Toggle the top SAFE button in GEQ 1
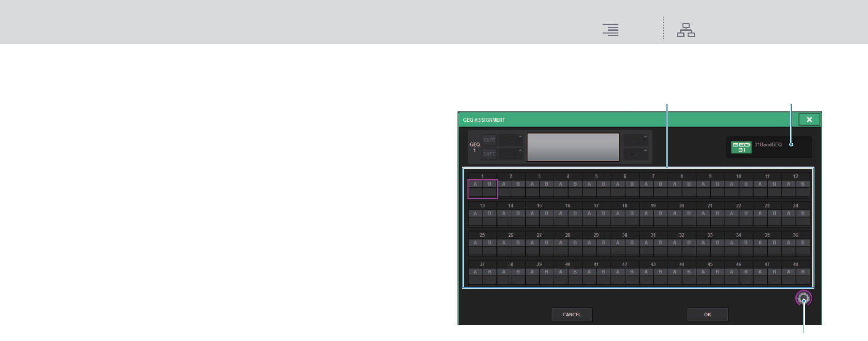This screenshot has width=868, height=341. coord(489,140)
